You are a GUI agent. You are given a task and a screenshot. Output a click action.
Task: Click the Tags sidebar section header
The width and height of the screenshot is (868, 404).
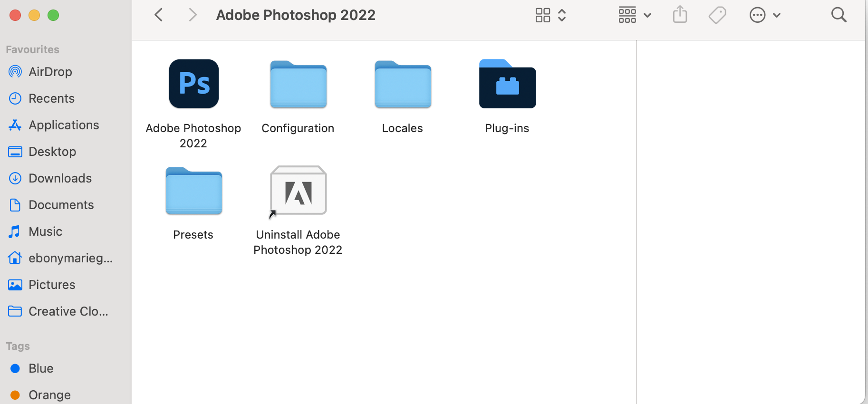[x=18, y=346]
